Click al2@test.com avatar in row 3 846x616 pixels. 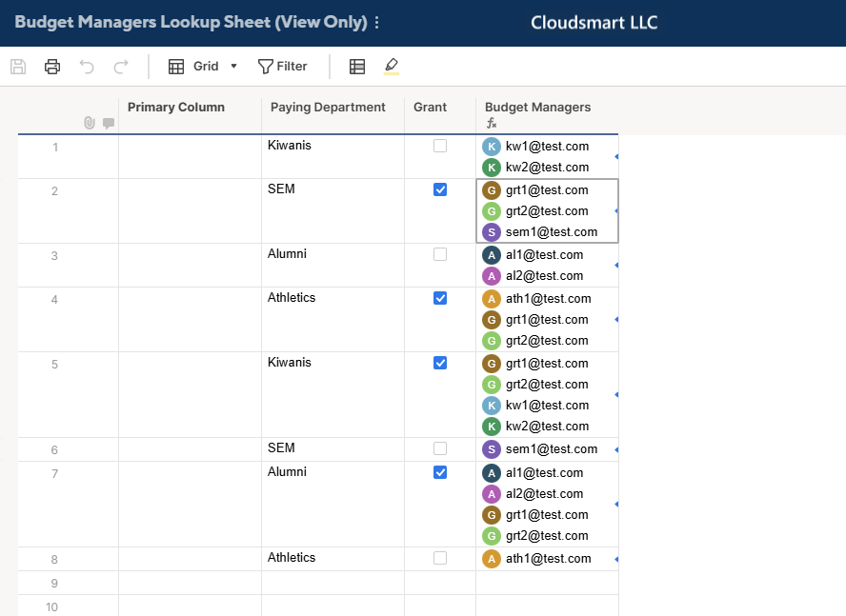(x=492, y=276)
